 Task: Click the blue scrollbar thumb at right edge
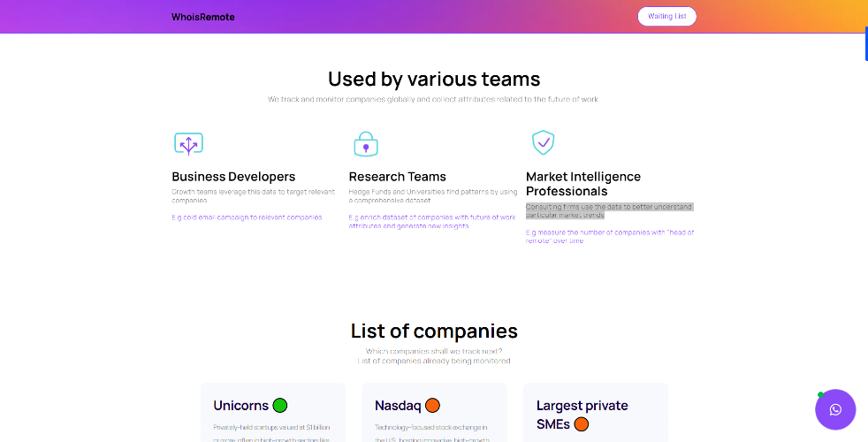(x=866, y=43)
